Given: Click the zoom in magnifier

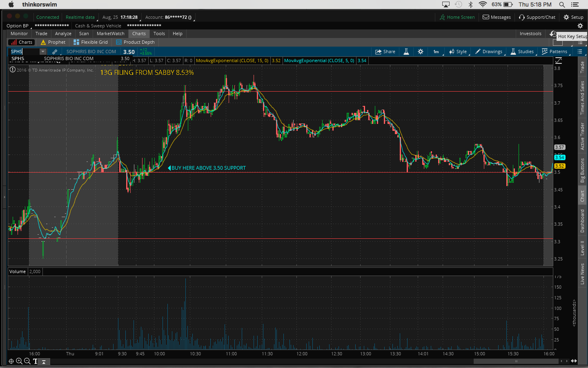Looking at the screenshot, I should (19, 361).
